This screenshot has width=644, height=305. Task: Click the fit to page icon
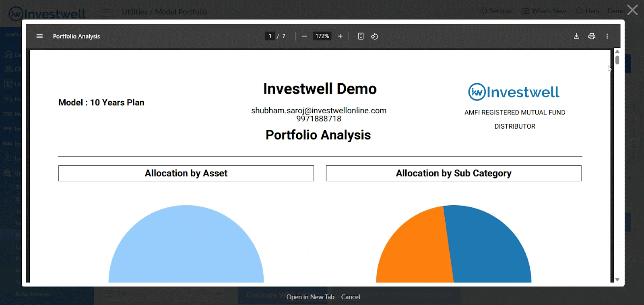pos(361,36)
